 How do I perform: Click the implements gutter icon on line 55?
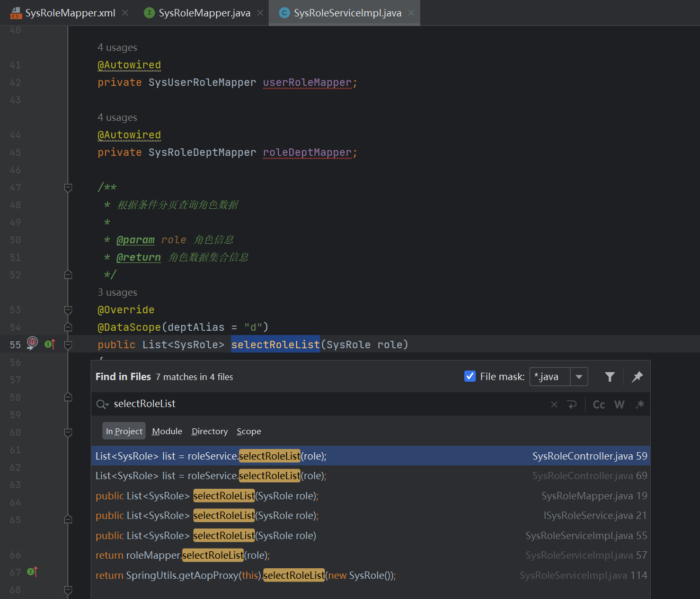(50, 345)
